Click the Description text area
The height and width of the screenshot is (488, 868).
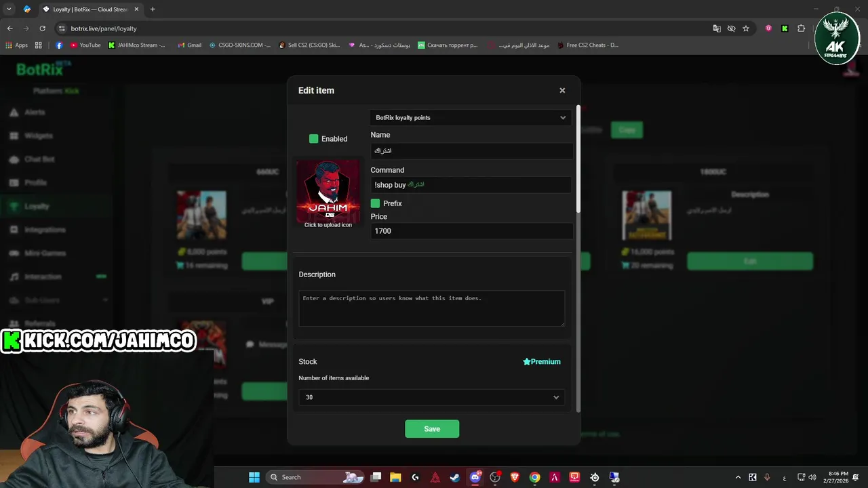tap(432, 308)
